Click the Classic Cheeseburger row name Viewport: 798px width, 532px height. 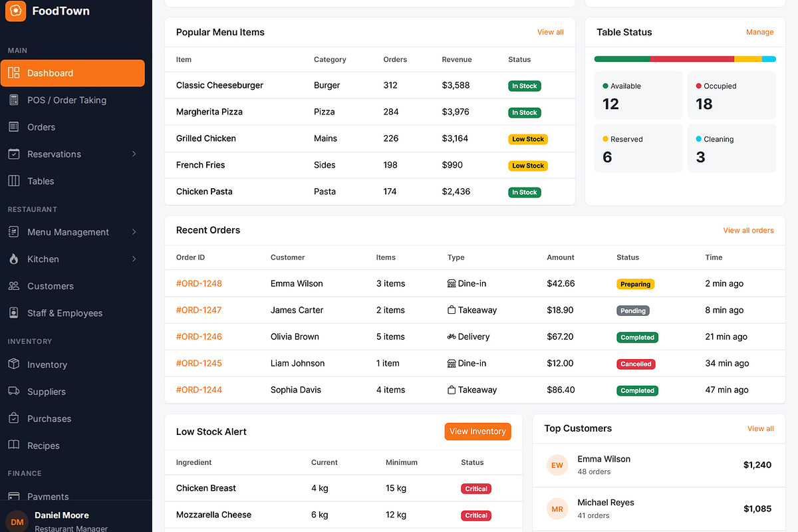coord(219,85)
